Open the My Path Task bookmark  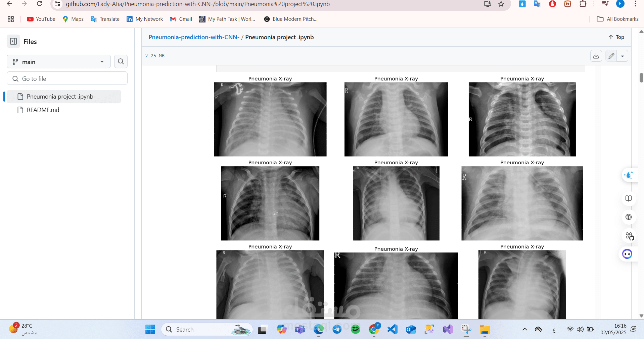click(227, 19)
